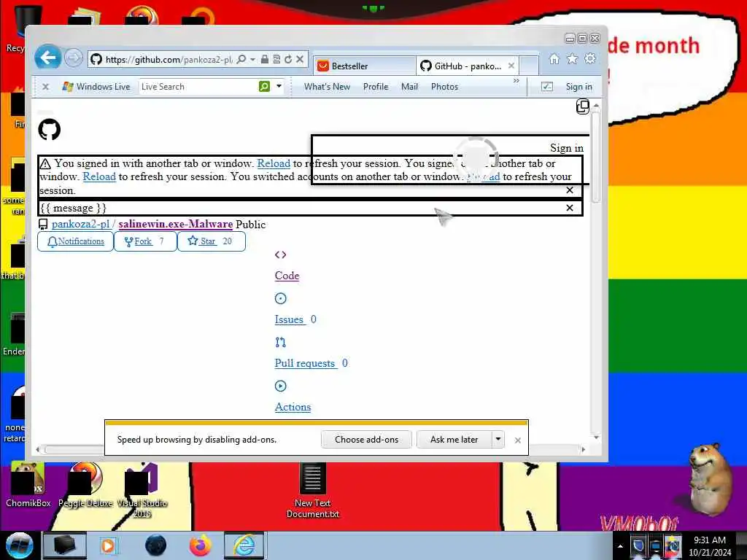747x560 pixels.
Task: Refresh the page with the reload icon
Action: tap(287, 59)
